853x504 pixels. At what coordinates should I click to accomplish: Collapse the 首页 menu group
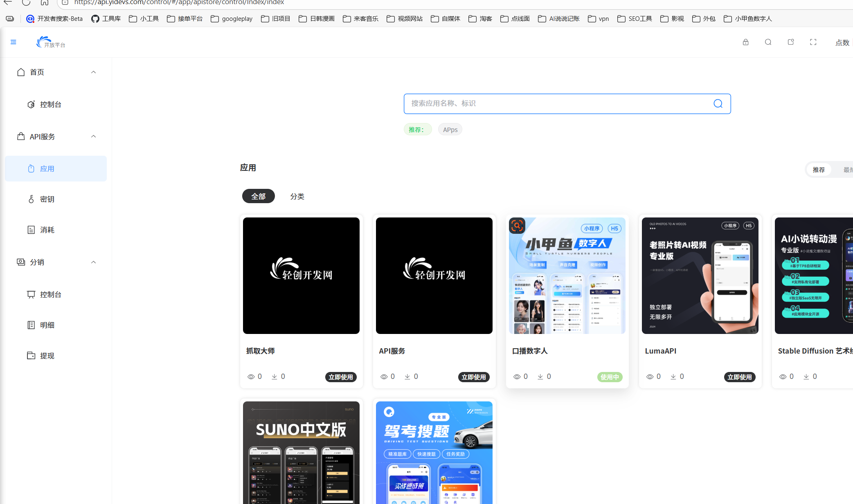click(93, 72)
